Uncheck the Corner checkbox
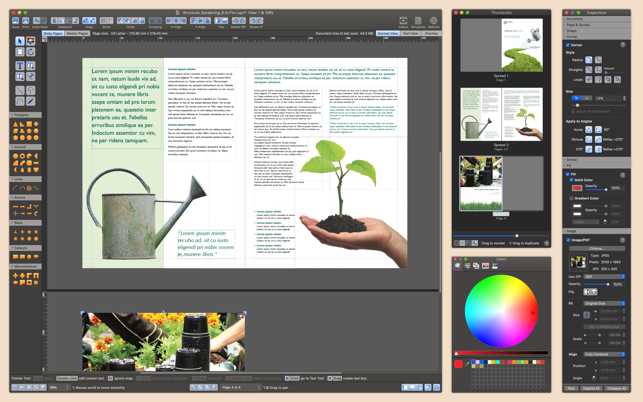 coord(568,45)
